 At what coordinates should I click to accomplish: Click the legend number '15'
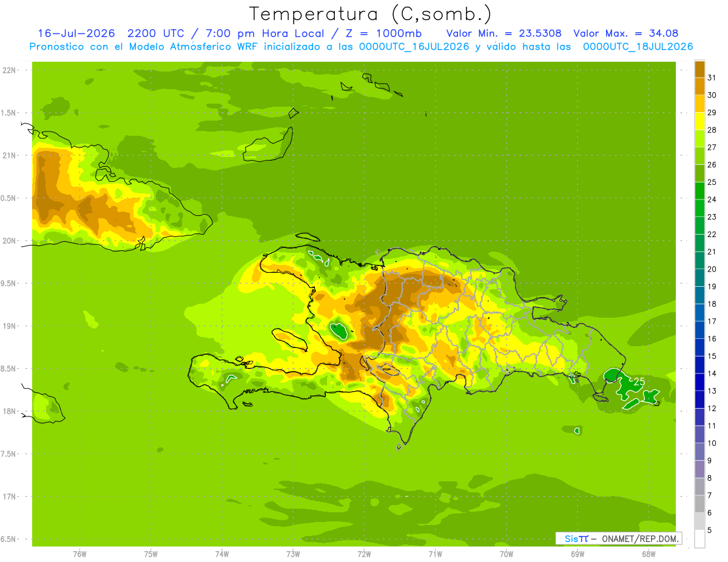point(712,356)
